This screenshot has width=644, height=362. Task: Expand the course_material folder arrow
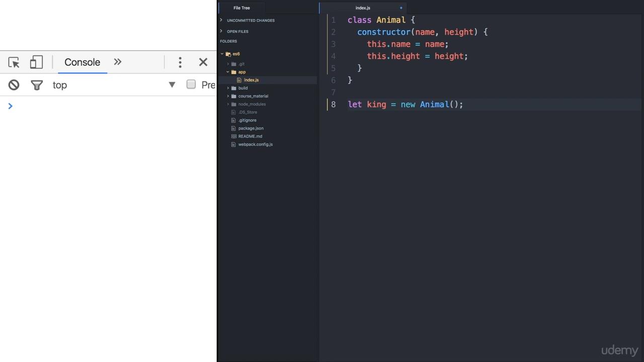coord(228,96)
